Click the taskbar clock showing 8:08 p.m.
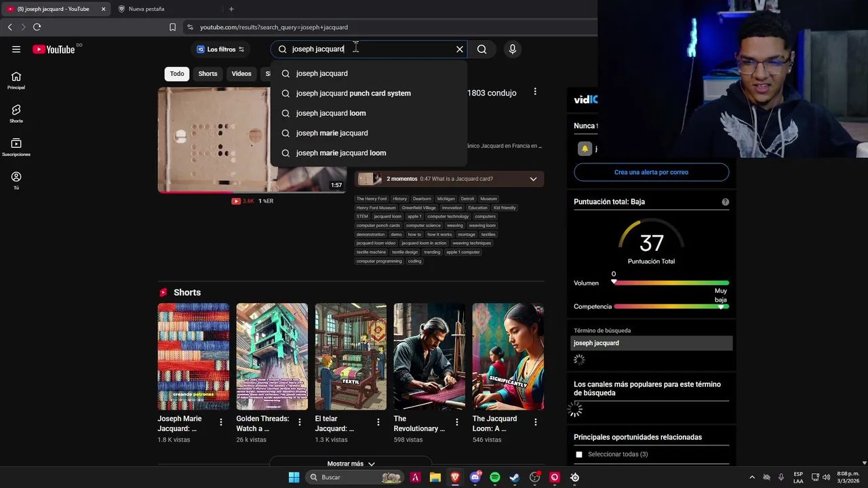Image resolution: width=868 pixels, height=488 pixels. click(x=848, y=477)
